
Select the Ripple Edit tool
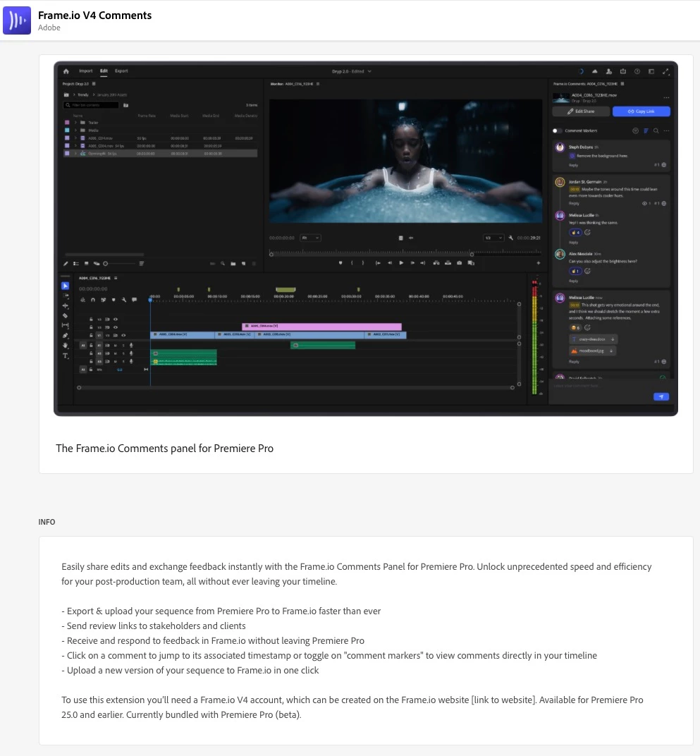66,305
